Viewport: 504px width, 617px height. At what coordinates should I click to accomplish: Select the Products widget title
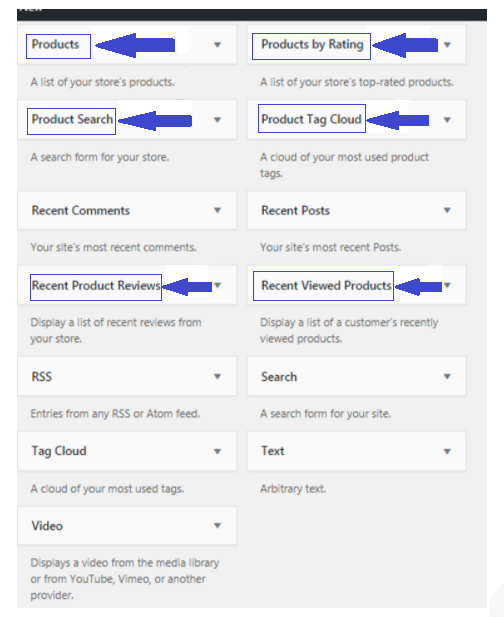55,44
